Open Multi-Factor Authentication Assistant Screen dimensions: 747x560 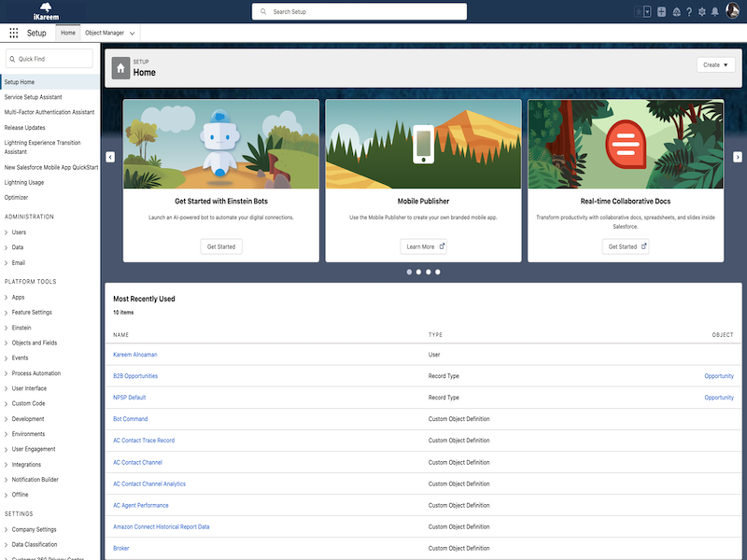click(x=49, y=112)
